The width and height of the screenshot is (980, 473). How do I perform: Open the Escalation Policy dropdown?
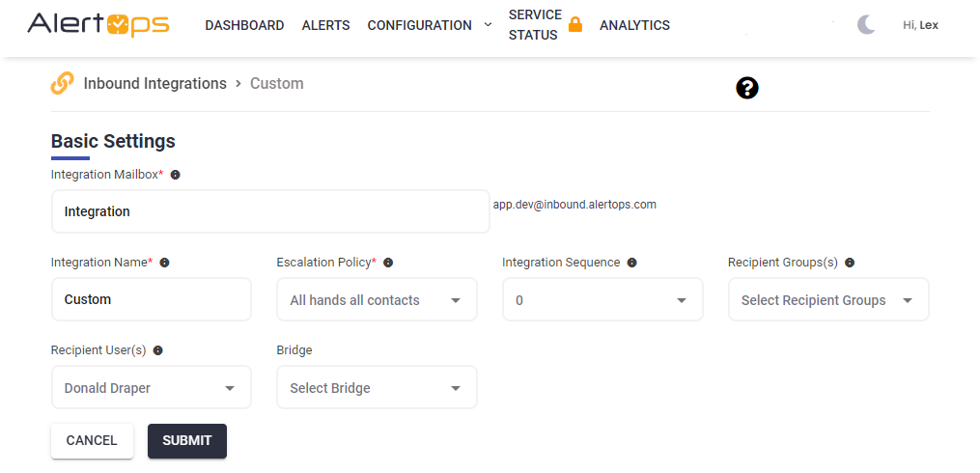[377, 300]
